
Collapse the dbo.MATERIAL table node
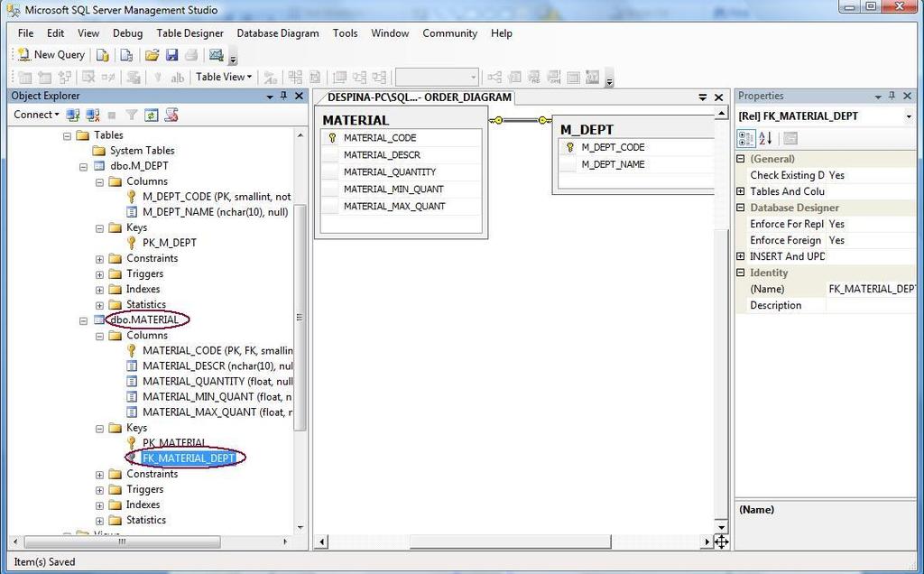[x=83, y=320]
